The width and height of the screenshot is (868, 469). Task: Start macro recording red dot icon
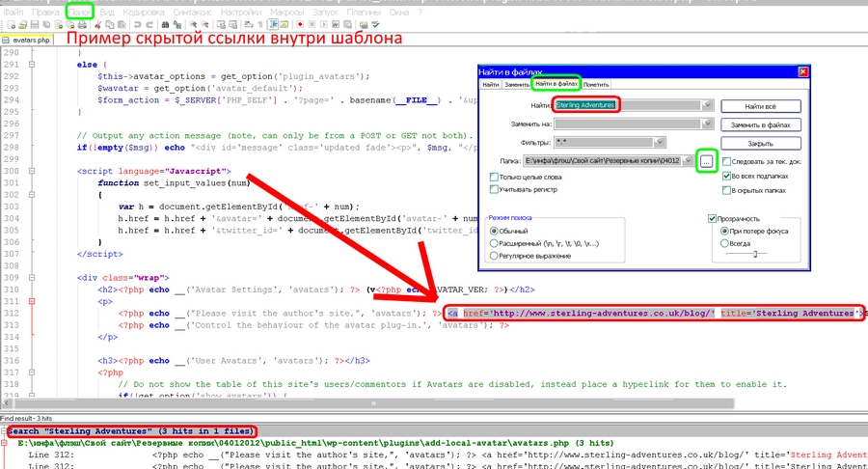click(300, 25)
